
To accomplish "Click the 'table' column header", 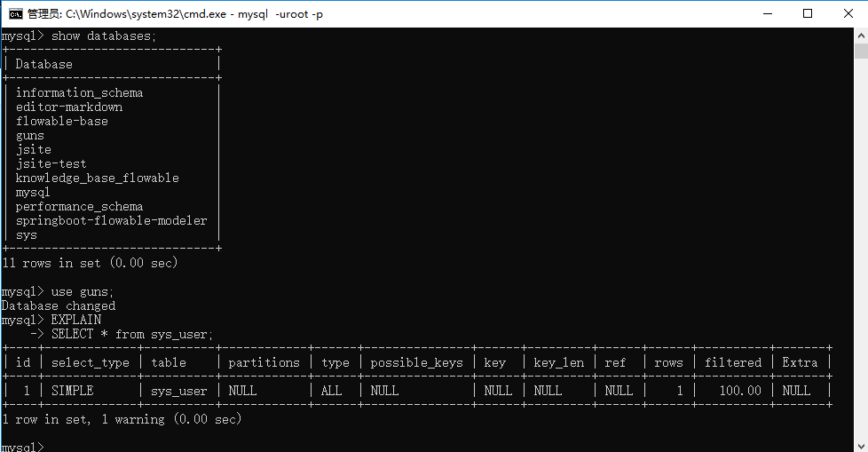I will click(169, 362).
